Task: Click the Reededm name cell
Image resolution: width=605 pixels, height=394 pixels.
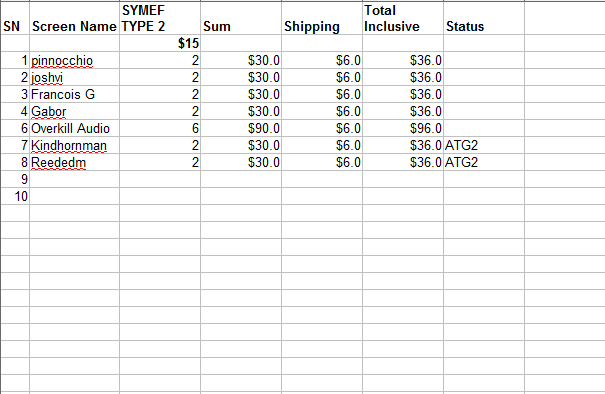Action: [74, 162]
